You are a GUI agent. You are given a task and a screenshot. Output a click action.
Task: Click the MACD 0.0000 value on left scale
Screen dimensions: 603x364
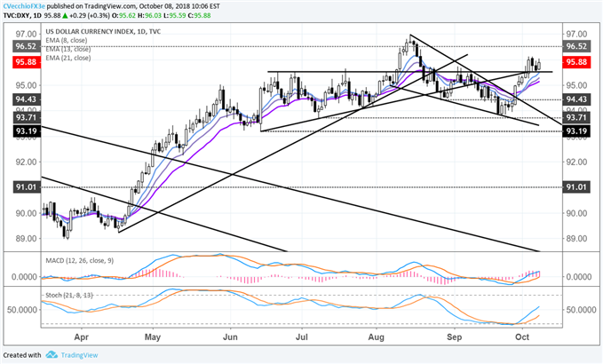(x=24, y=277)
